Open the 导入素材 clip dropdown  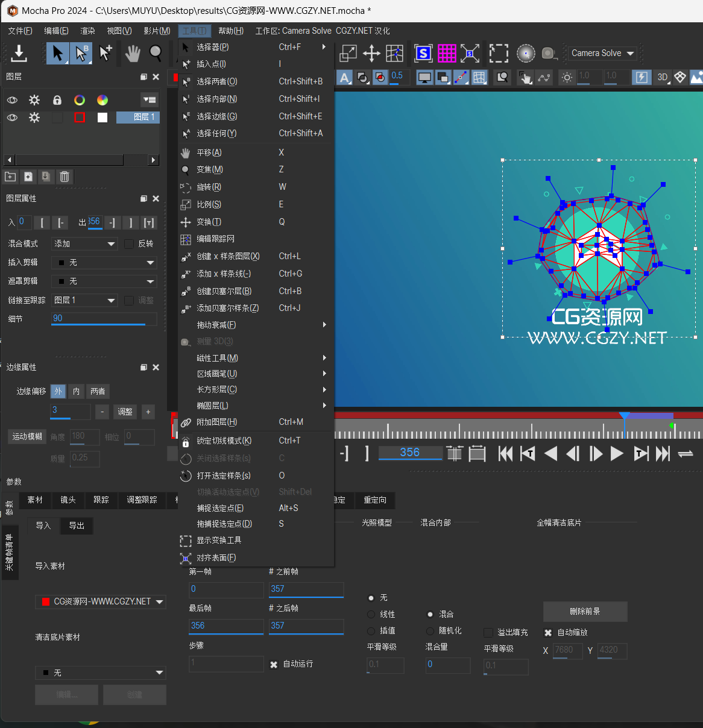(x=101, y=601)
